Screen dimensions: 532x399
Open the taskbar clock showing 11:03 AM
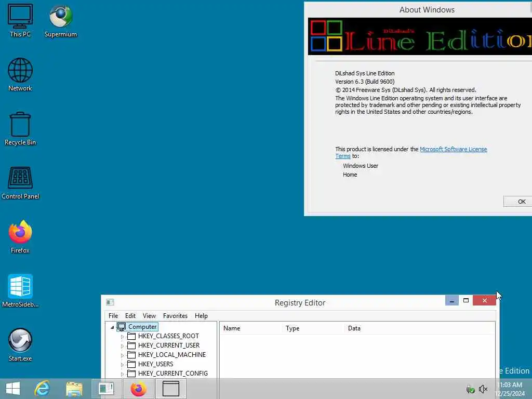[510, 389]
